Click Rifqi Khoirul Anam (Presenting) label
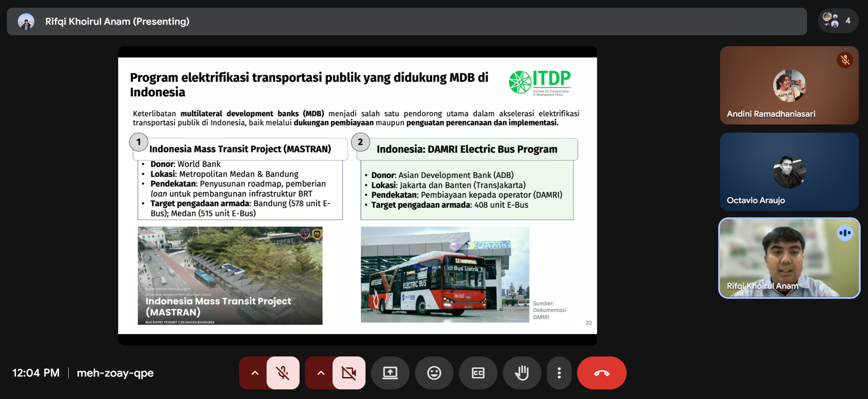Screen dimensions: 868x399 point(117,22)
